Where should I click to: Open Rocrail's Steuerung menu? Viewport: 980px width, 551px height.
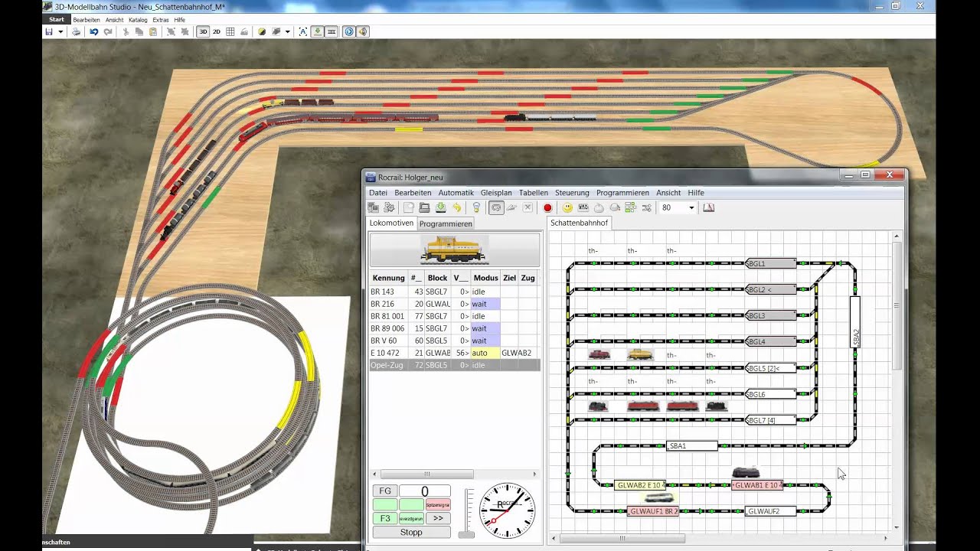(572, 193)
